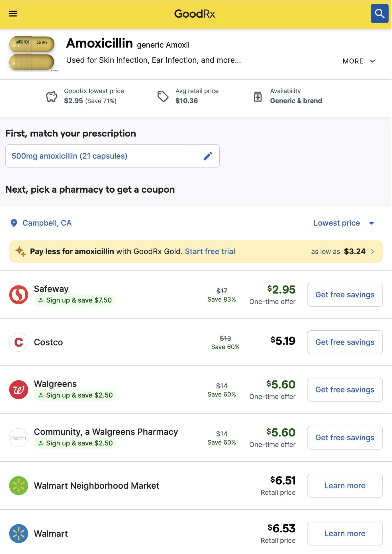
Task: Expand the MORE drug details section
Action: (359, 61)
